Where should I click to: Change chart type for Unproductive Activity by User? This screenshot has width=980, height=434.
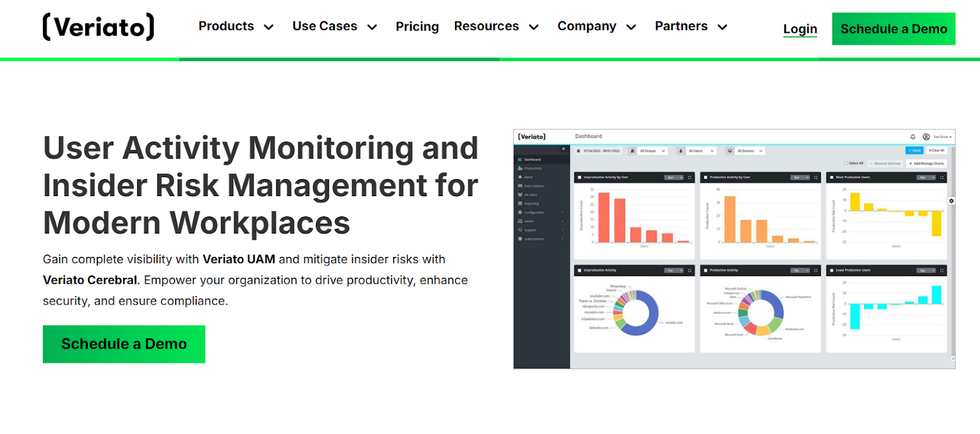pyautogui.click(x=674, y=177)
